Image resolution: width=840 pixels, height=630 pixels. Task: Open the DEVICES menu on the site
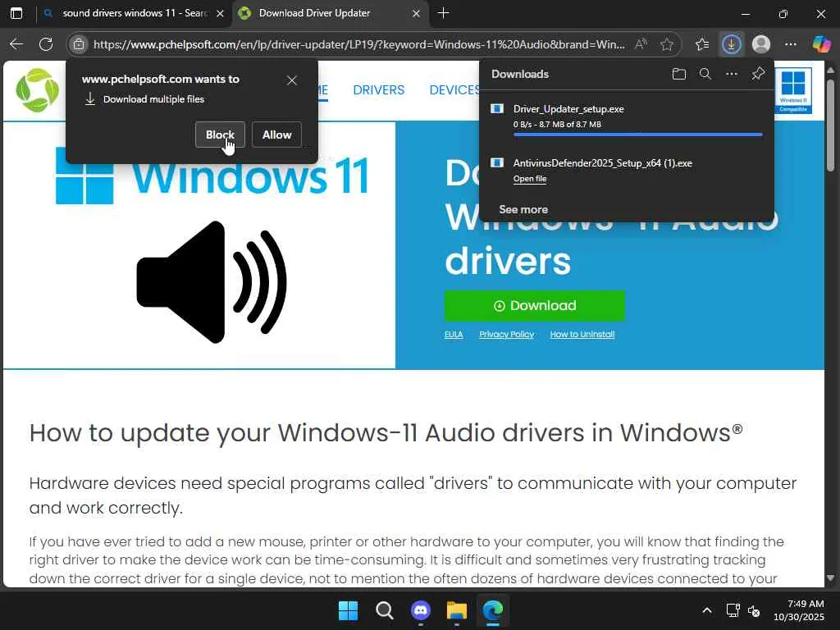[454, 90]
